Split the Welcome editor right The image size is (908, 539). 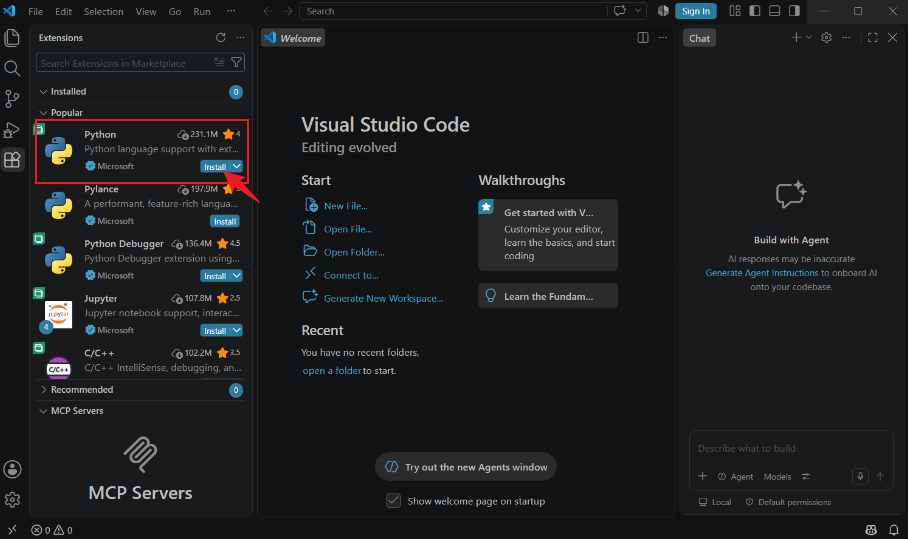click(643, 38)
